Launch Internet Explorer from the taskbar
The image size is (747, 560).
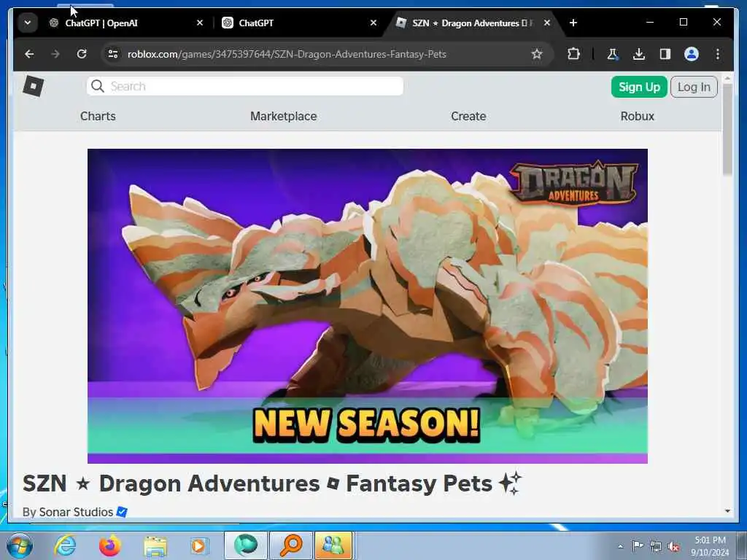[x=65, y=545]
